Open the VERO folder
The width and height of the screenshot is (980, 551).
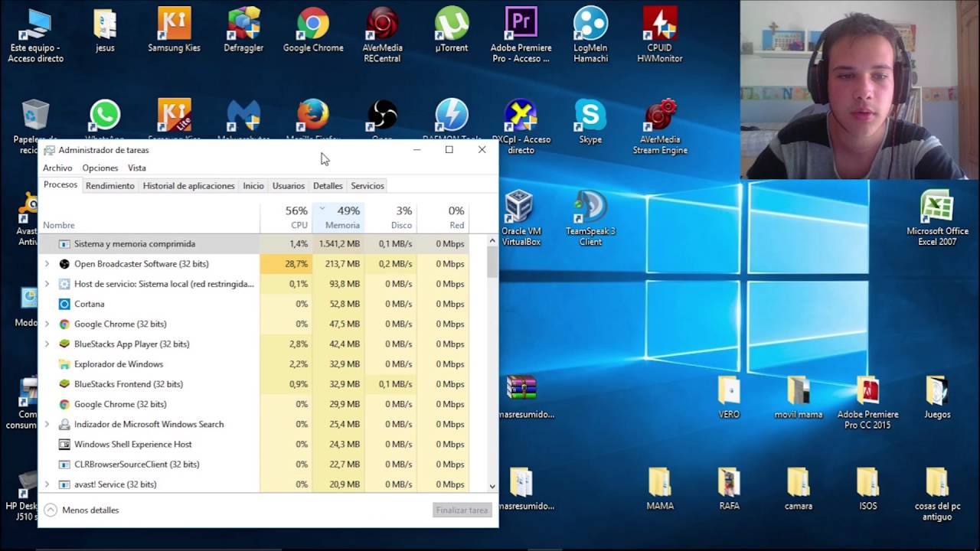[729, 397]
